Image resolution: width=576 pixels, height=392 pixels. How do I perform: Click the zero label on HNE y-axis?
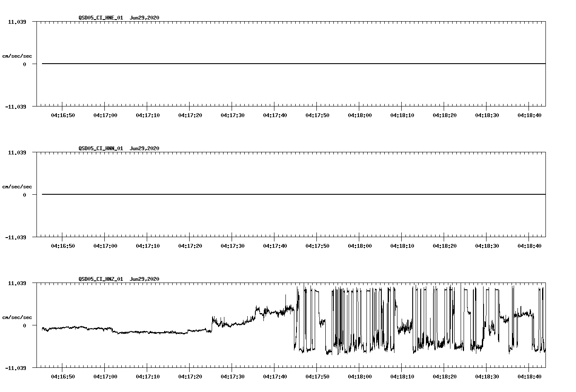(25, 64)
